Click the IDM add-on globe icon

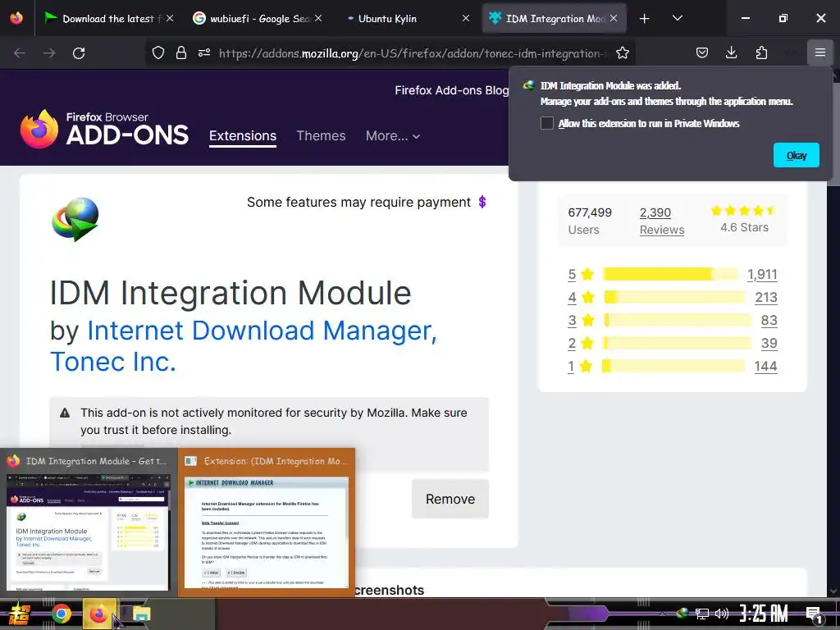(x=75, y=218)
